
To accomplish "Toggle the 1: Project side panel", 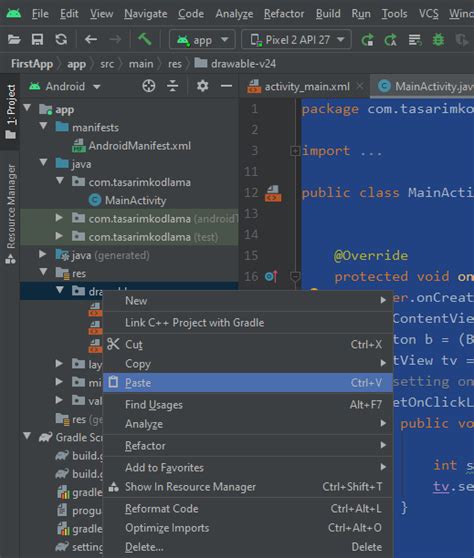I will pos(11,112).
